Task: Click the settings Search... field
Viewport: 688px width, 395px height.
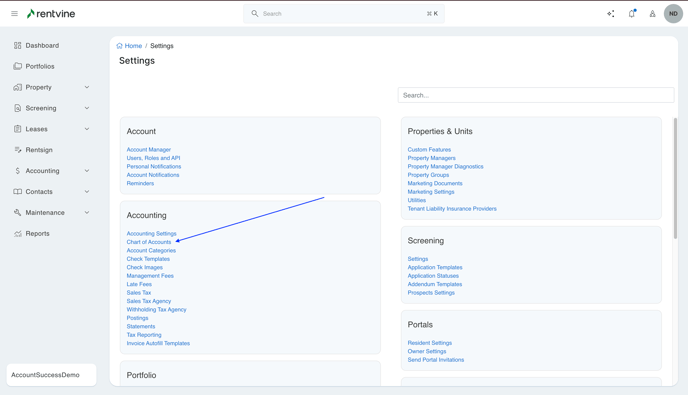Action: pos(536,95)
